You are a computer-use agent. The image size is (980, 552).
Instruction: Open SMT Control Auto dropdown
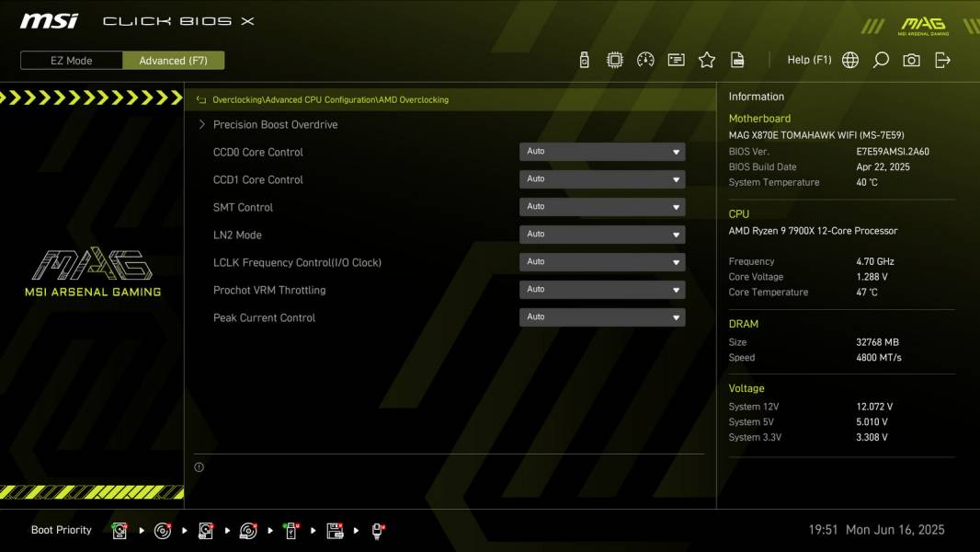tap(602, 207)
